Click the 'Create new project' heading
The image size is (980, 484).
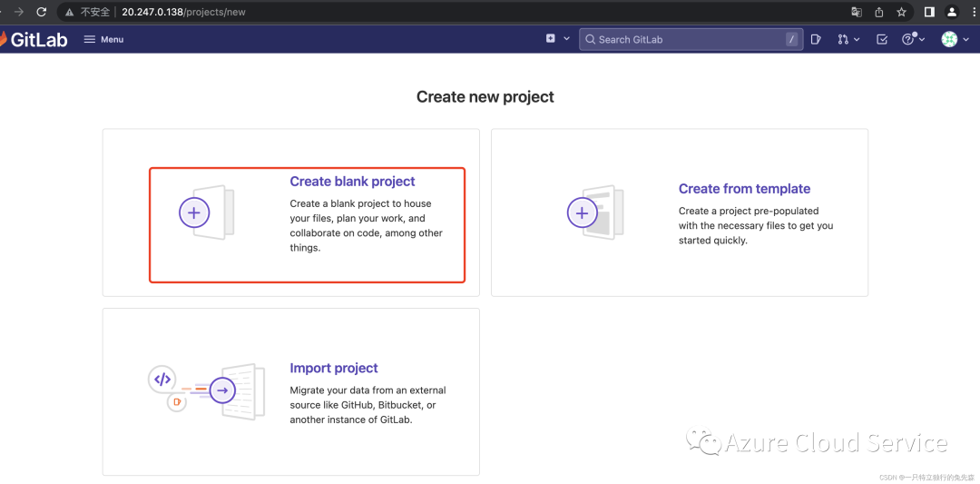(x=485, y=97)
